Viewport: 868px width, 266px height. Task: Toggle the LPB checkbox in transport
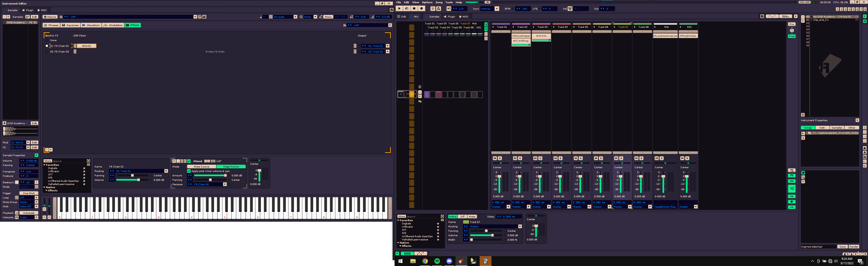pos(540,9)
